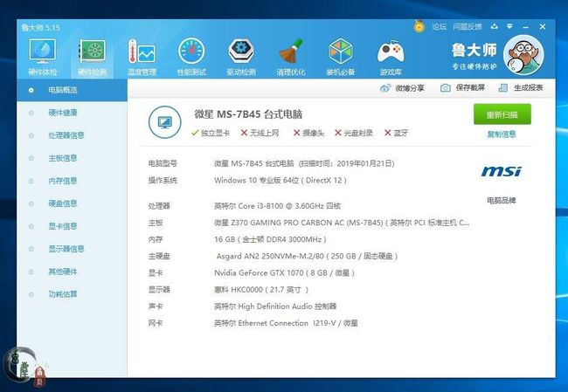Open the 问题反馈 feedback link
The image size is (568, 392).
(x=468, y=26)
